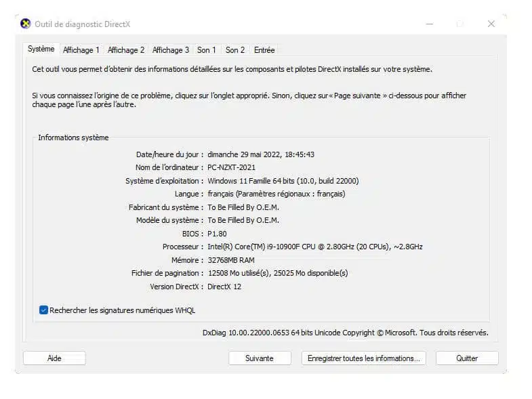
Task: Open the Affichage 2 tab
Action: [126, 50]
